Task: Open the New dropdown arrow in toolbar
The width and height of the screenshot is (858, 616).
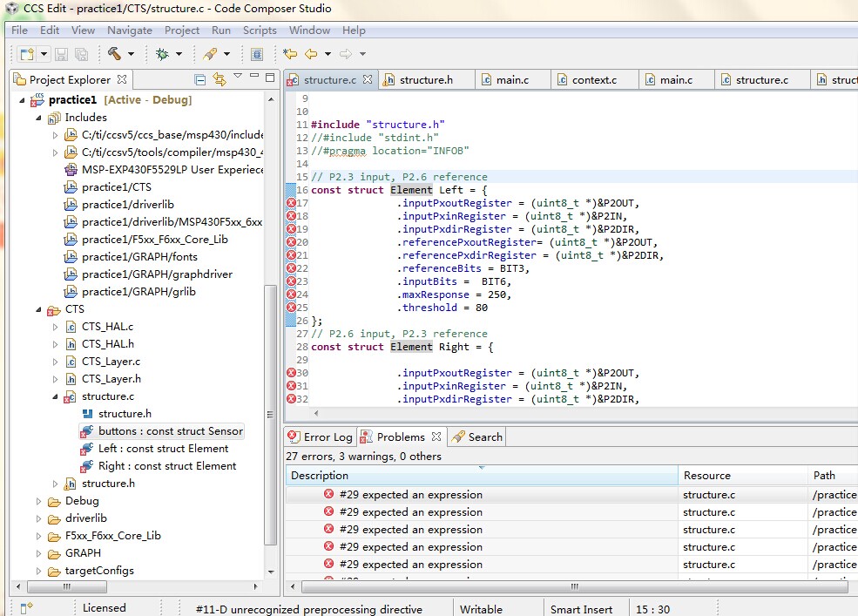Action: (x=43, y=54)
